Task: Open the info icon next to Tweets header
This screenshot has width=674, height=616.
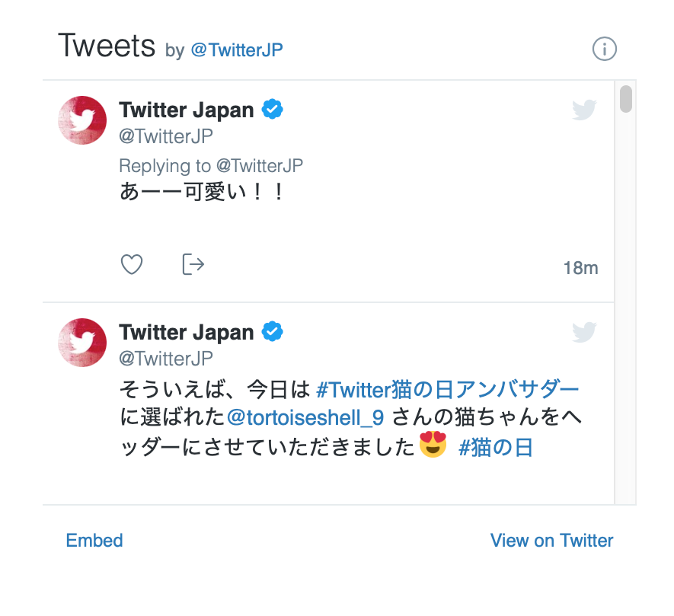Action: (605, 49)
